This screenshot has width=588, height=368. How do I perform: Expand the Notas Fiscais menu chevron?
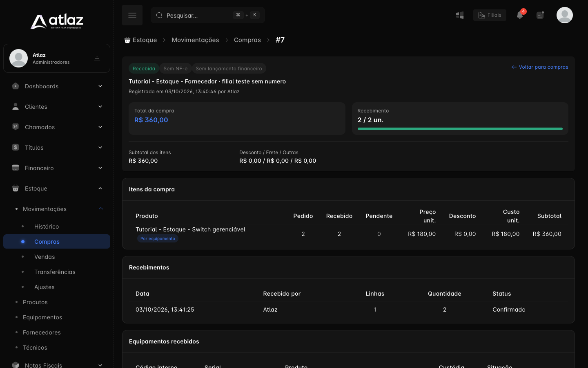click(x=100, y=365)
